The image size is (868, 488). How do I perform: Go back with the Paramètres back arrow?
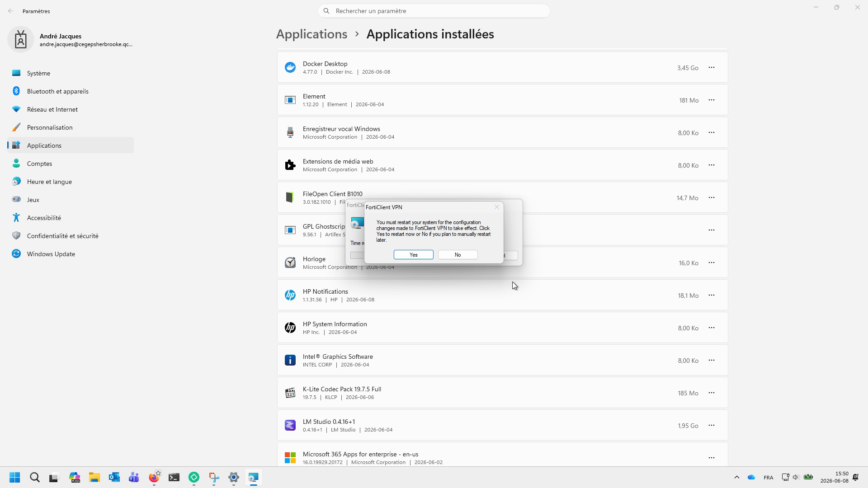tap(11, 11)
